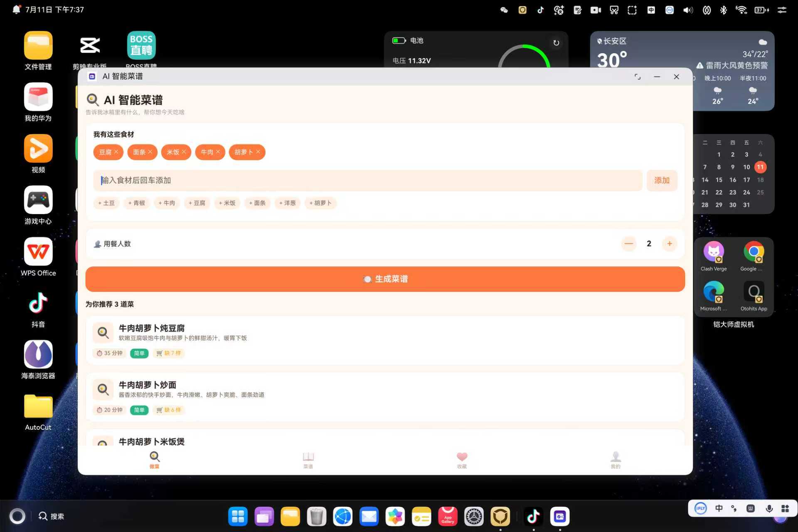Add suggested ingredient 青椒
Screen dimensions: 798x532
[x=137, y=203]
